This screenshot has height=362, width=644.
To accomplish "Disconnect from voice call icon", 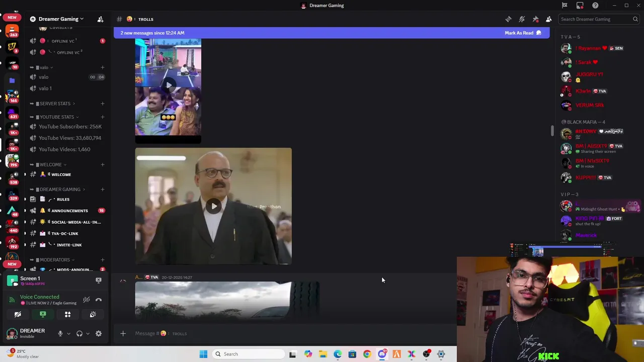I will click(x=99, y=300).
